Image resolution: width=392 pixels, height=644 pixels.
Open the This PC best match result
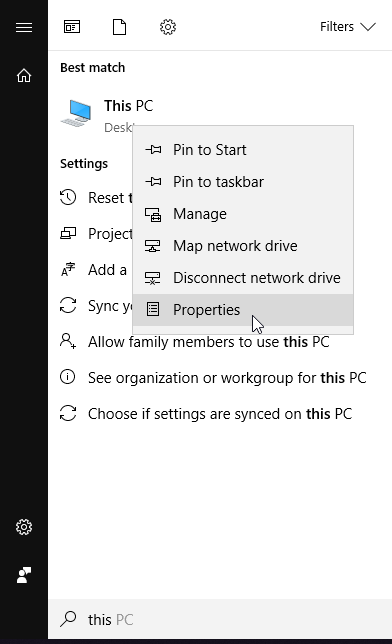220,115
